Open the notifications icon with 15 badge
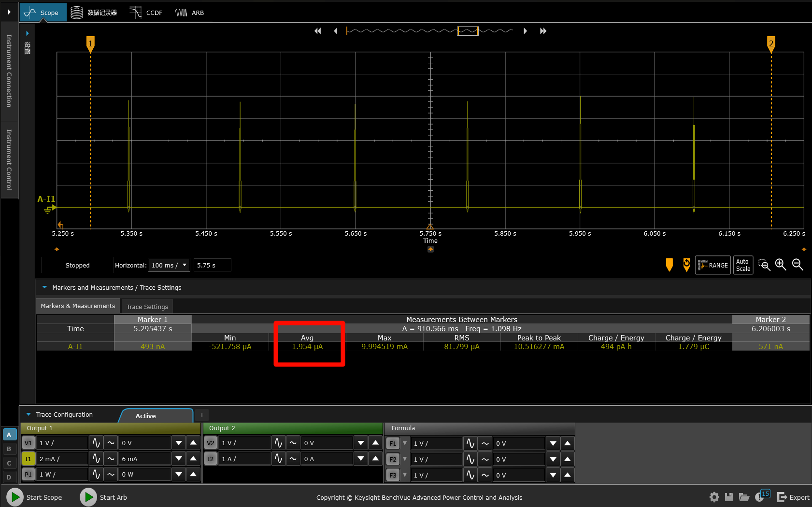This screenshot has width=812, height=507. [762, 496]
